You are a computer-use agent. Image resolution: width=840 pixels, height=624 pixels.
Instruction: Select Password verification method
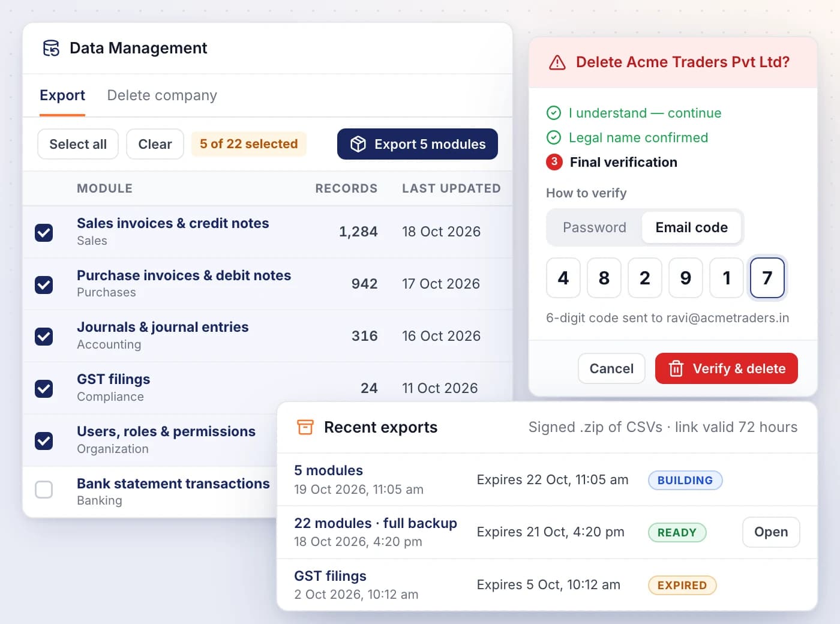595,227
